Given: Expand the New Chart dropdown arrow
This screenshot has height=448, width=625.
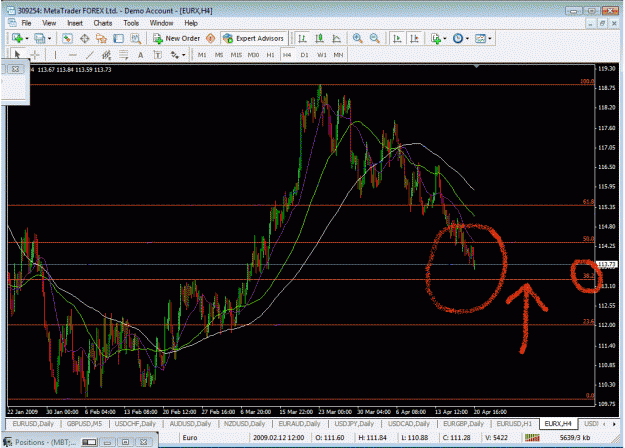Looking at the screenshot, I should tap(27, 39).
